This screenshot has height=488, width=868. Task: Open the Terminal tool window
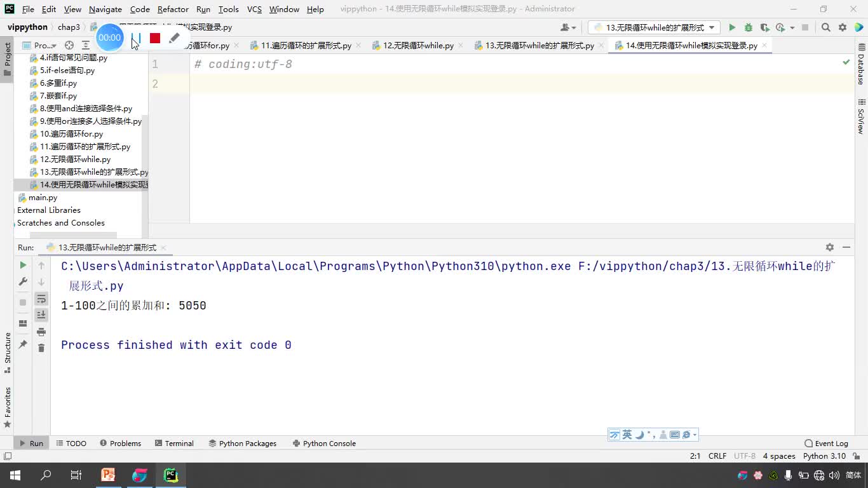(174, 444)
